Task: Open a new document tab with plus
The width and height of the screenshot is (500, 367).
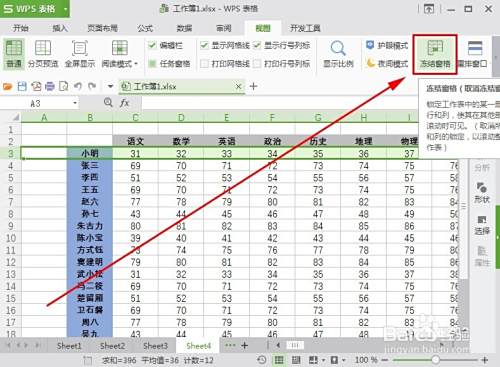Action: 253,86
